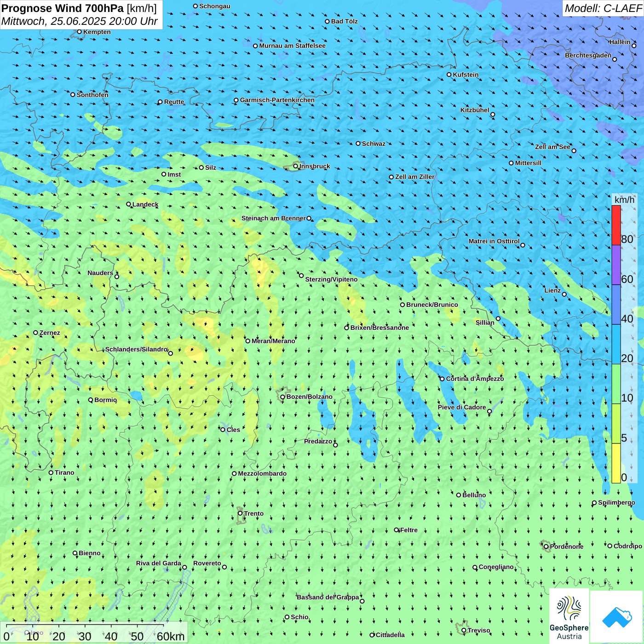Image resolution: width=644 pixels, height=644 pixels.
Task: Click the 'Cittadella' label
Action: (x=390, y=635)
